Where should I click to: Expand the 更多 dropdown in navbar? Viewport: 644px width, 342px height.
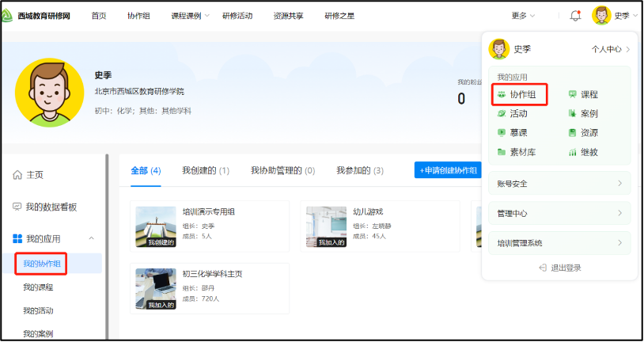point(523,16)
